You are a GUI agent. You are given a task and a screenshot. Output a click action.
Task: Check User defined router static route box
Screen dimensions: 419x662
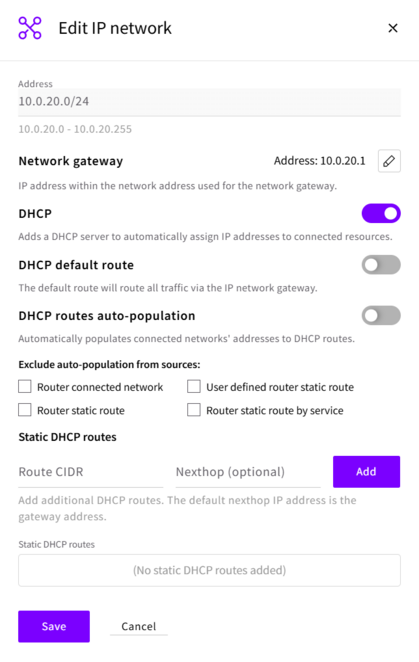[194, 386]
